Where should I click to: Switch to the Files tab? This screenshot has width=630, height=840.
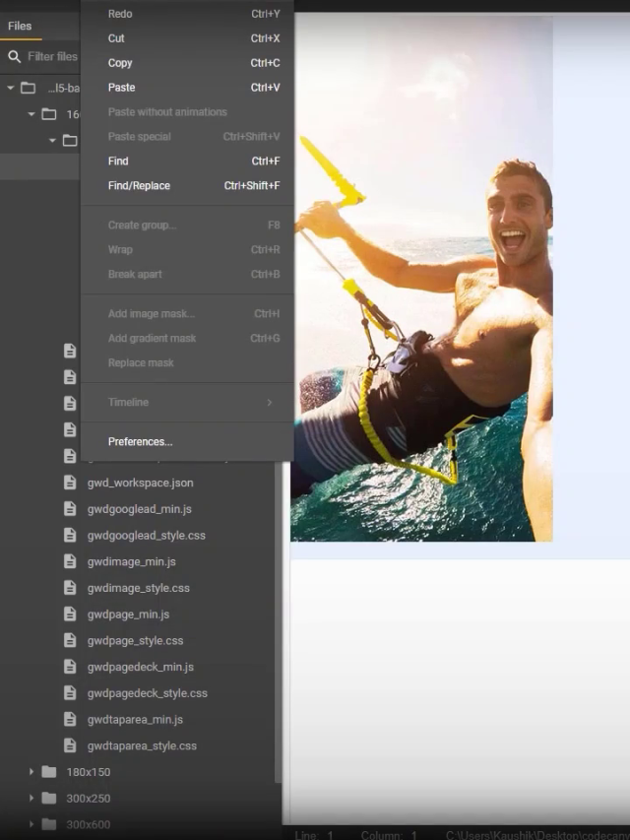coord(20,27)
